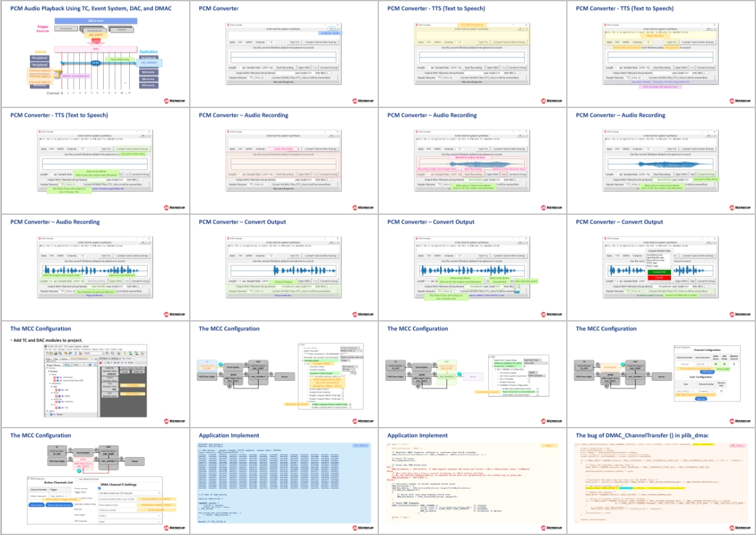Viewport: 756px width, 535px height.
Task: Open the DMAC_ChannelTransfer bug slide
Action: pyautogui.click(x=660, y=481)
